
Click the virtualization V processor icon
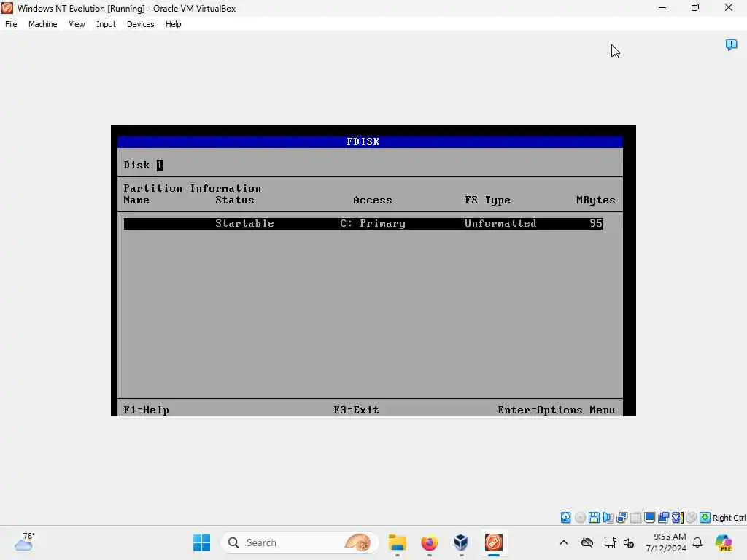pyautogui.click(x=678, y=518)
